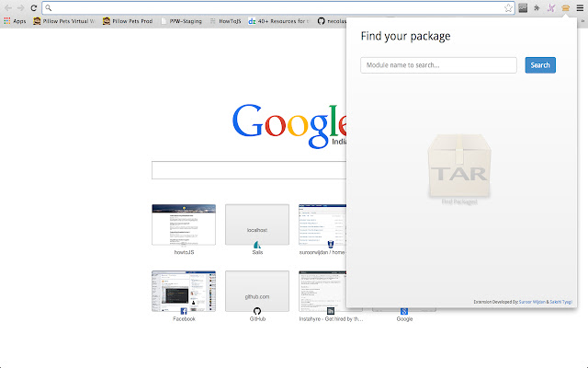Click the Facebook favicon on tile
Viewport: 588px width, 368px height.
coord(184,311)
